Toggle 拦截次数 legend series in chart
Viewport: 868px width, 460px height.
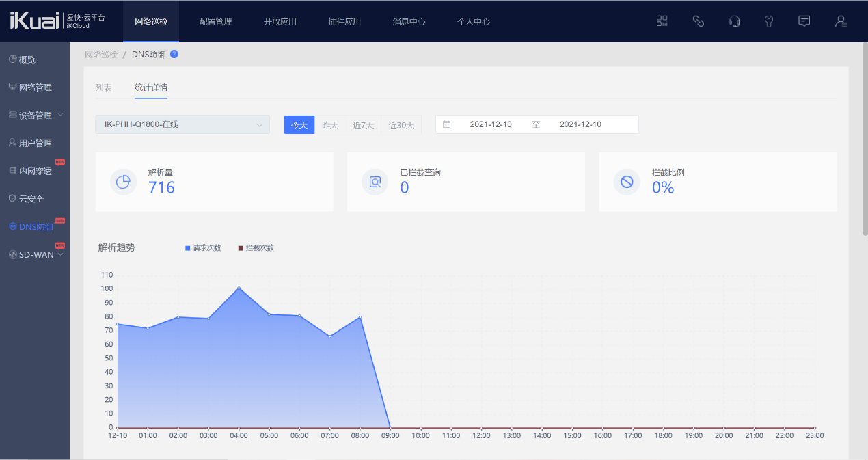256,248
